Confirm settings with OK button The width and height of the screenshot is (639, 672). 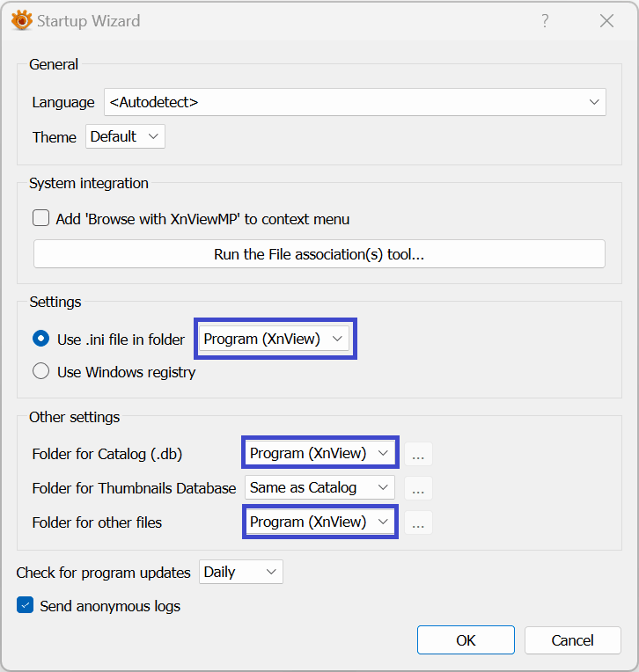(x=466, y=640)
